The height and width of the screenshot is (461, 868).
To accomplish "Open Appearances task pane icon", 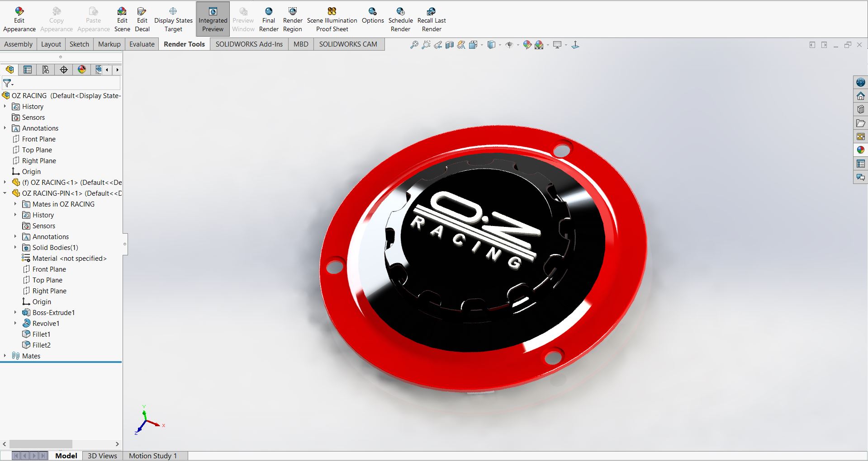I will (860, 150).
